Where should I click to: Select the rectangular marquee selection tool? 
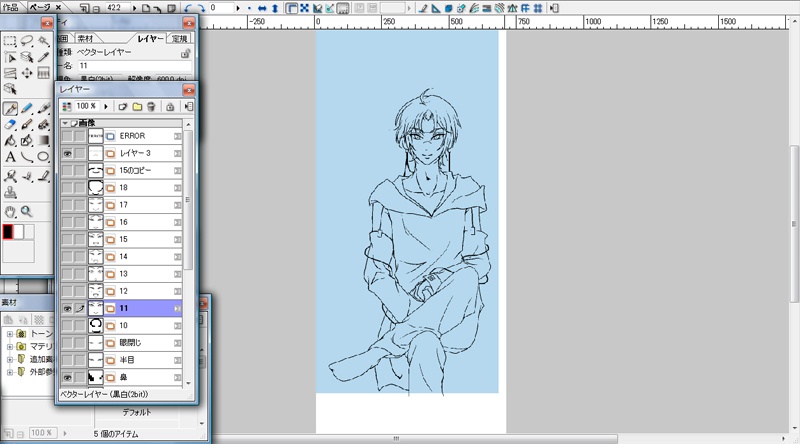[x=10, y=41]
